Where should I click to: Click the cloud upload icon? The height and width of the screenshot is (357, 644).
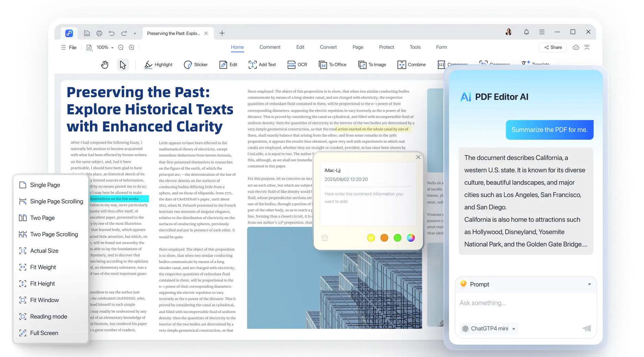click(x=576, y=47)
